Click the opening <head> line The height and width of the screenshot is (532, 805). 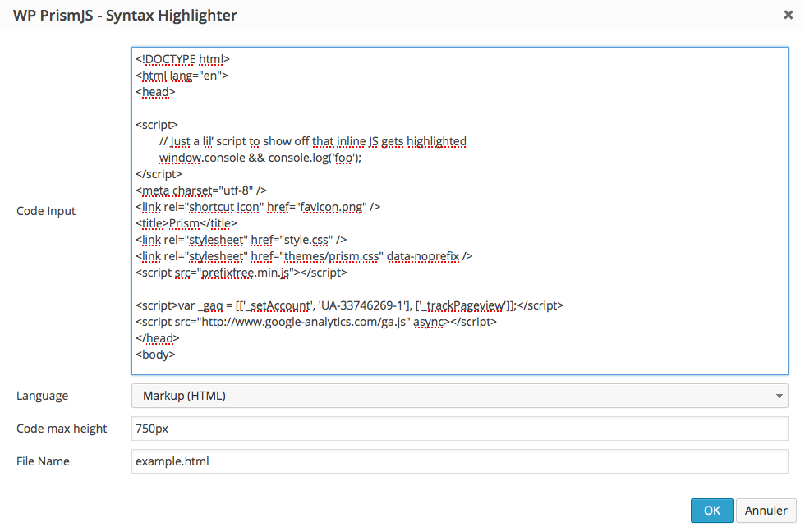point(155,92)
